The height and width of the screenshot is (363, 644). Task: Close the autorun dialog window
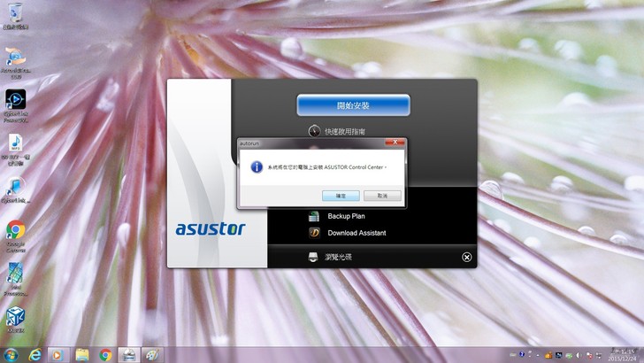point(395,142)
